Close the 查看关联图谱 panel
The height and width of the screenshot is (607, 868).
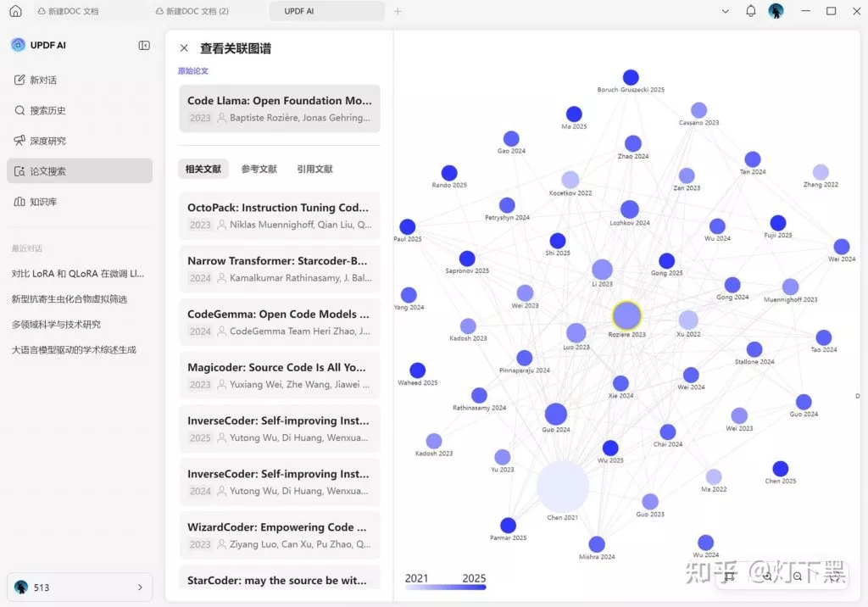(x=184, y=47)
